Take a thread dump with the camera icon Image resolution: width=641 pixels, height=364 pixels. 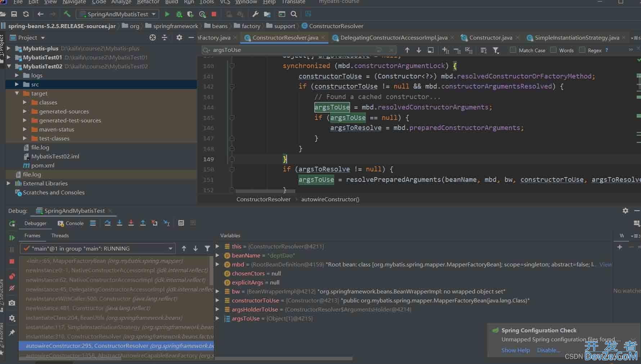[12, 303]
